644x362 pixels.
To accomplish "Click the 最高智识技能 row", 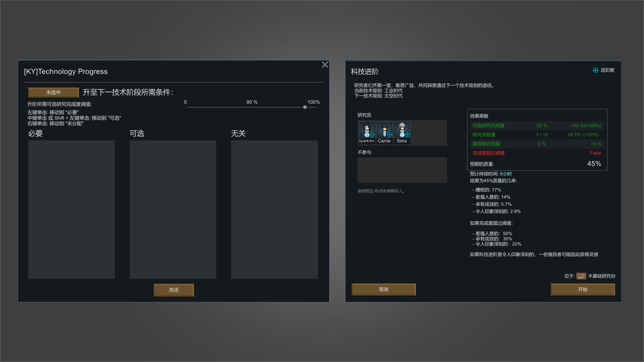I will point(537,144).
